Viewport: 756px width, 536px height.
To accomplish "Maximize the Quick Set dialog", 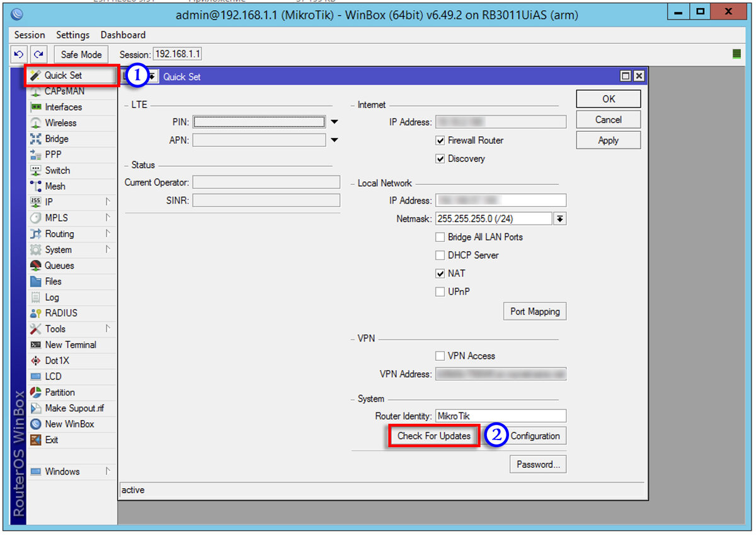I will 626,76.
